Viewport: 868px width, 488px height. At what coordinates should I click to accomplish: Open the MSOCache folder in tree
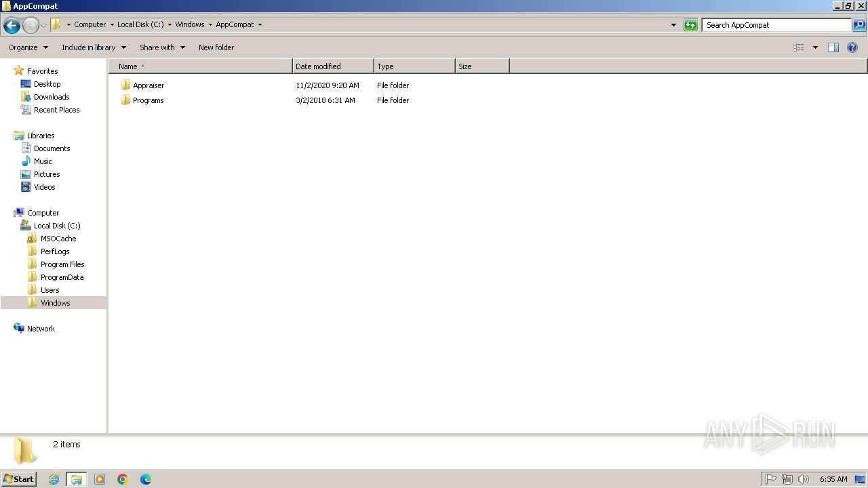pyautogui.click(x=58, y=239)
